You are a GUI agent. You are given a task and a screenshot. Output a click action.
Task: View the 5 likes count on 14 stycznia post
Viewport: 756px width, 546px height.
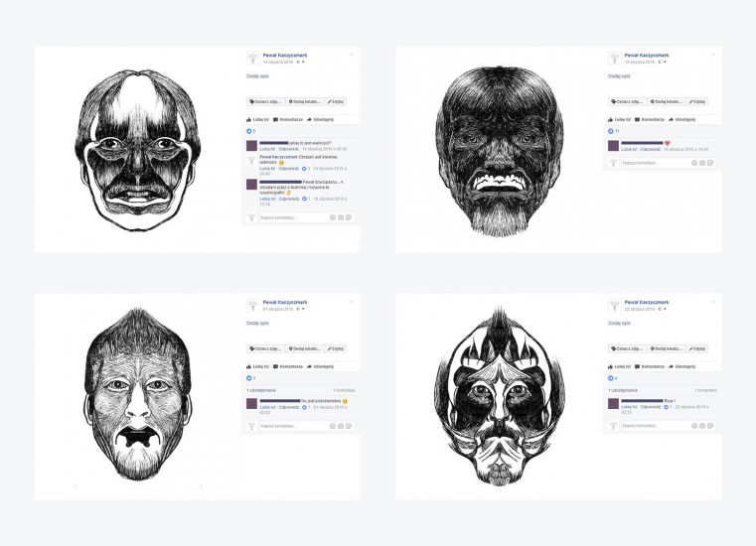pyautogui.click(x=250, y=131)
